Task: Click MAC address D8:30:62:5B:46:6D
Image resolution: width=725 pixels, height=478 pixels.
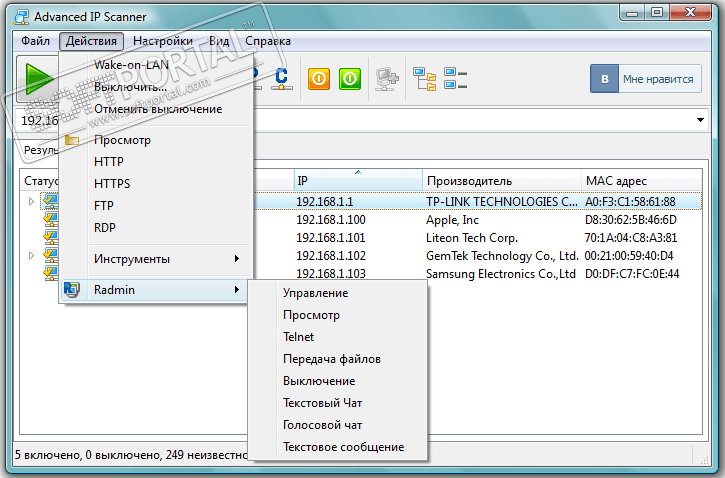Action: tap(631, 220)
